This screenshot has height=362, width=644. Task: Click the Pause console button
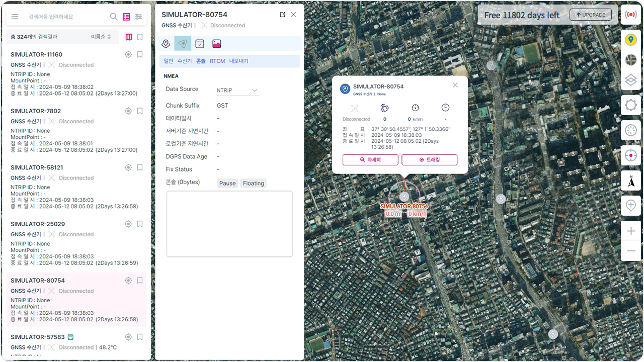[x=227, y=184]
